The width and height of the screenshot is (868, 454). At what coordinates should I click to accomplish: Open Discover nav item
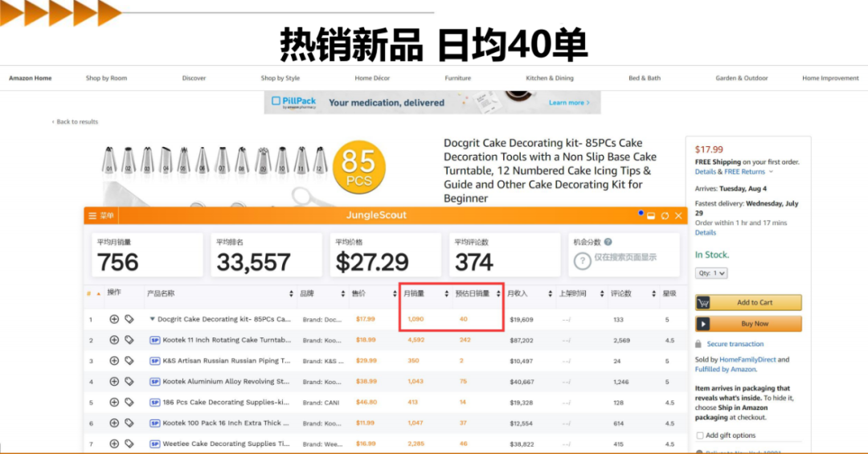tap(194, 78)
